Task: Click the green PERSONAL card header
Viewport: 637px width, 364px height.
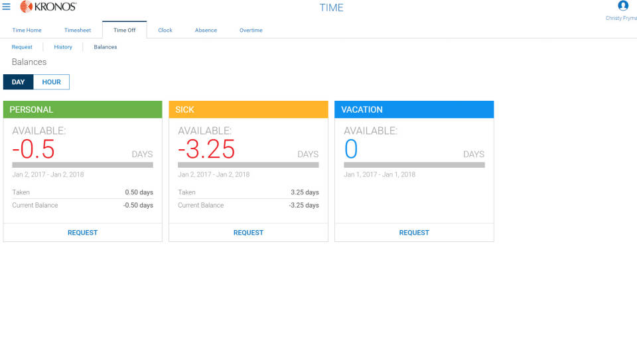Action: pyautogui.click(x=82, y=109)
